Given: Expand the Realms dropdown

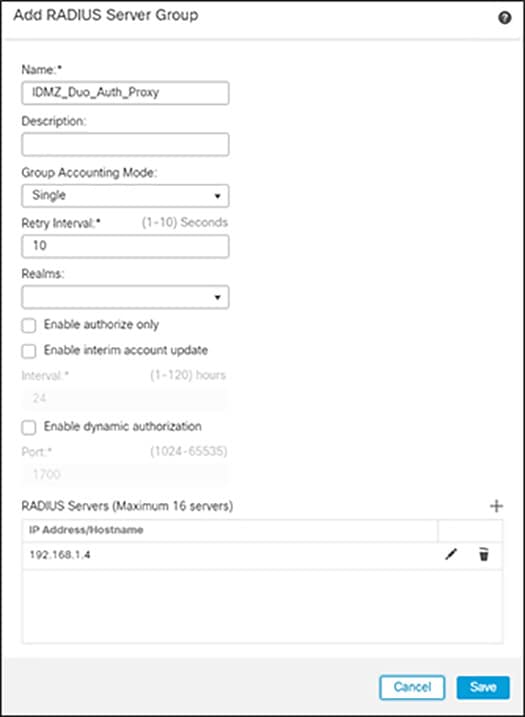Looking at the screenshot, I should click(x=125, y=297).
